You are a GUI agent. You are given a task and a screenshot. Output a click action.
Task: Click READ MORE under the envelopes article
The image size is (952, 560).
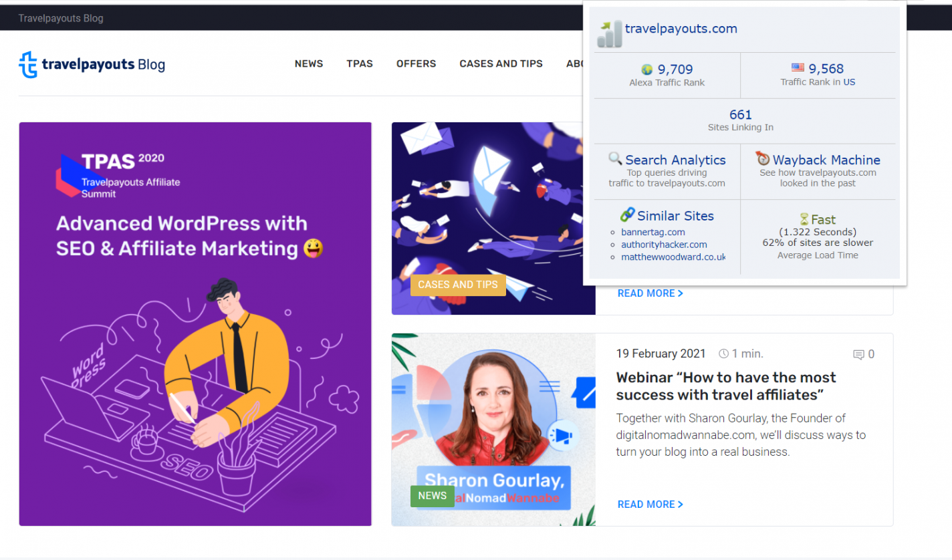pyautogui.click(x=650, y=293)
